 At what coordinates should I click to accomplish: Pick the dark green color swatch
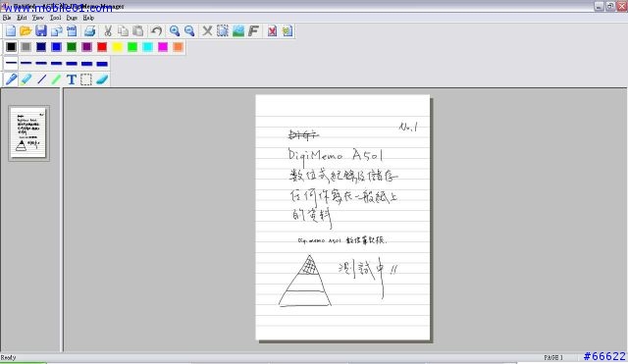point(72,47)
